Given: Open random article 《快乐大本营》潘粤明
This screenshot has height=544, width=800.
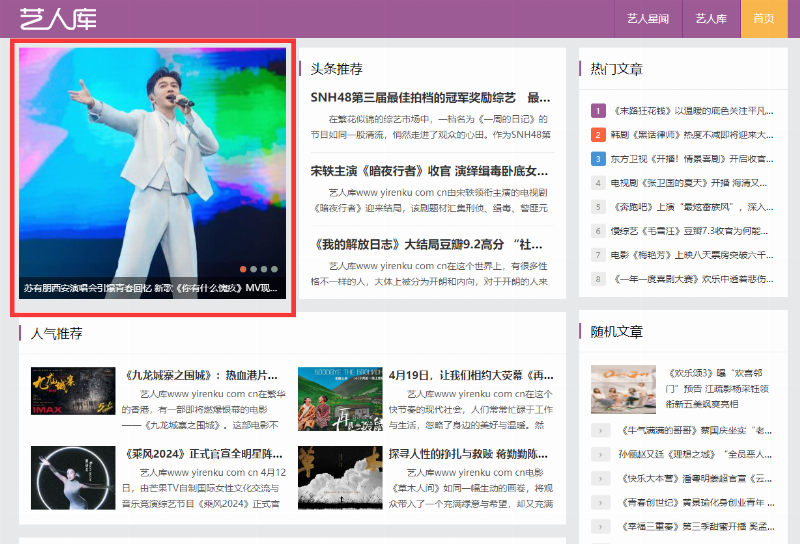Looking at the screenshot, I should pos(695,479).
